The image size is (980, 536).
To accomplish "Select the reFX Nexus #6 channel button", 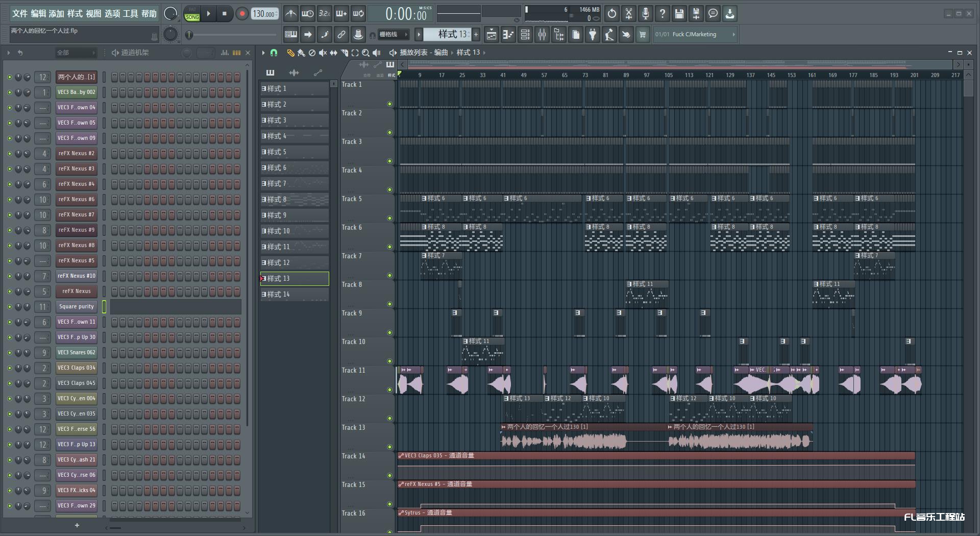I will click(x=76, y=200).
